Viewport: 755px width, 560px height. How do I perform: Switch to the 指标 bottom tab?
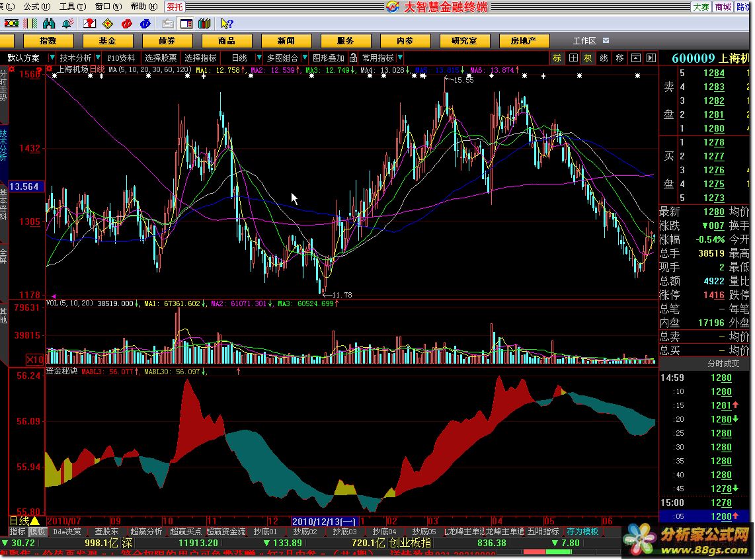(17, 531)
